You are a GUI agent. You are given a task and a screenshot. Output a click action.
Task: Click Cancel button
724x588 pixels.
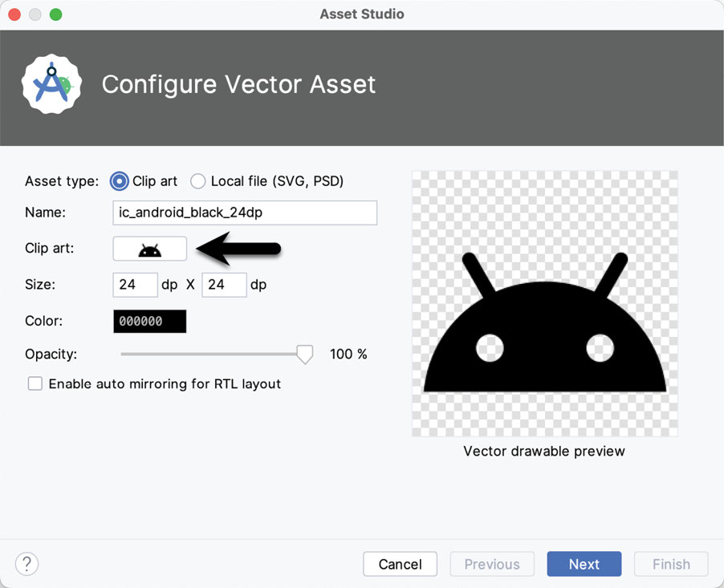point(400,564)
